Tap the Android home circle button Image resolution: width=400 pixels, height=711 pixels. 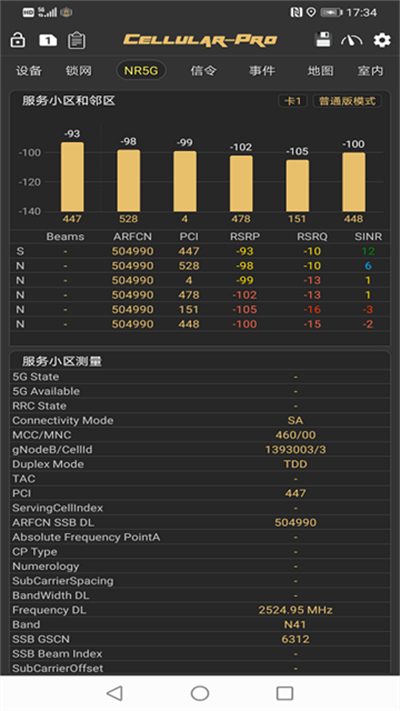click(200, 692)
